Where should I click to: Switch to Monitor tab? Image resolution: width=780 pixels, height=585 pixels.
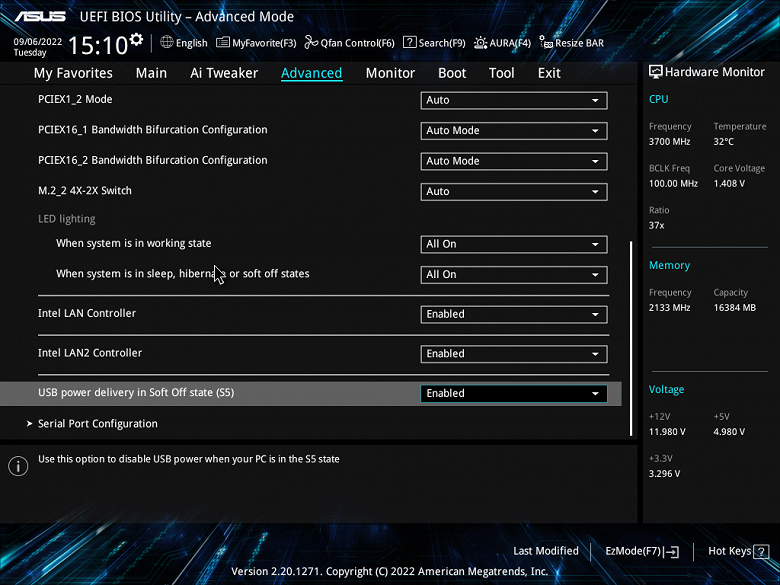(390, 73)
